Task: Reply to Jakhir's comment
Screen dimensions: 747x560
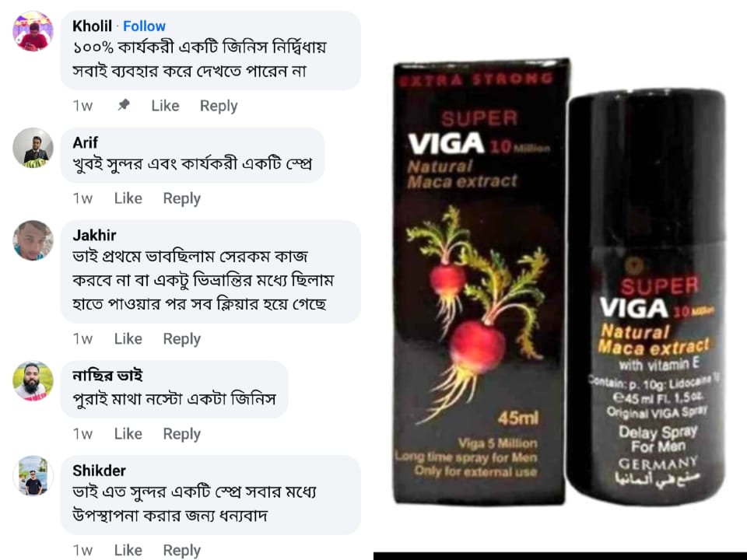Action: click(x=182, y=339)
